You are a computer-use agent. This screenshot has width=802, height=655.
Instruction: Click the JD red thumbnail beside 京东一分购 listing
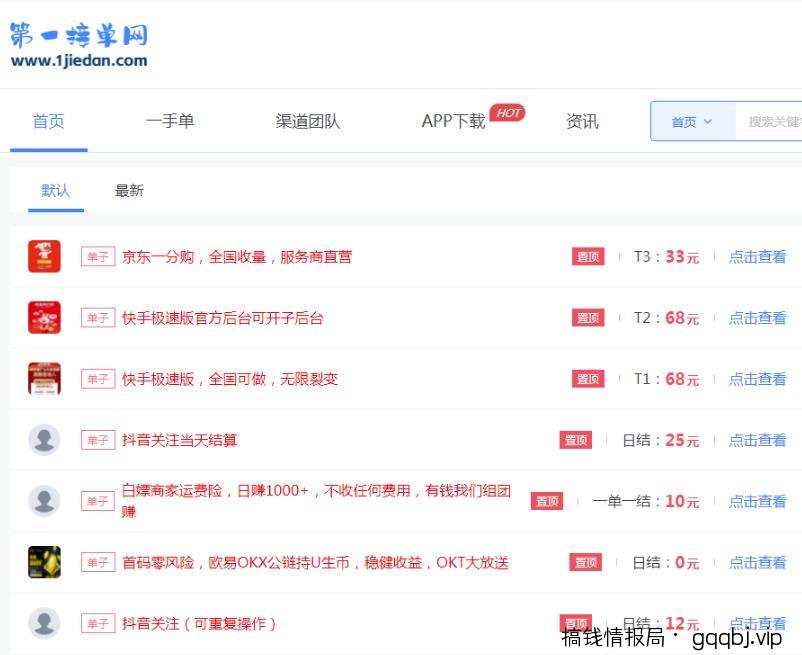click(x=44, y=256)
